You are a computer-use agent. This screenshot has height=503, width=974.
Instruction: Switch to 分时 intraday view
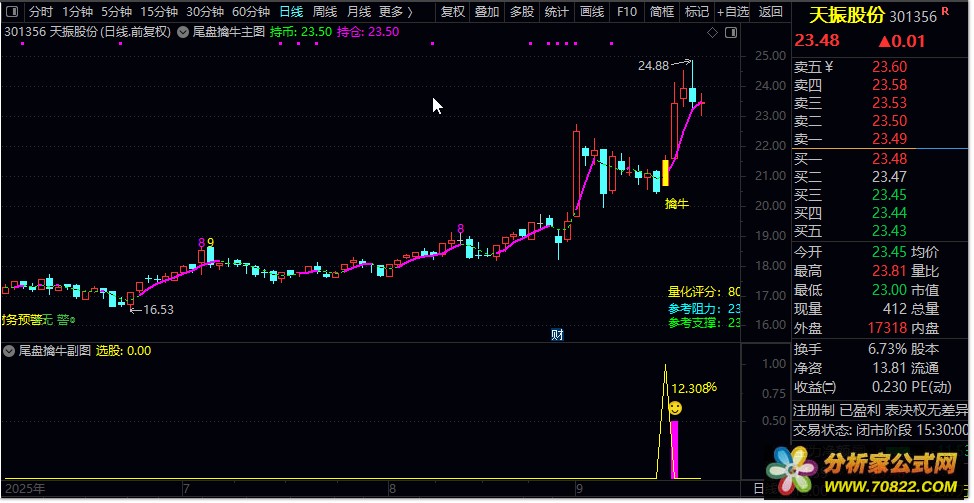click(x=41, y=11)
